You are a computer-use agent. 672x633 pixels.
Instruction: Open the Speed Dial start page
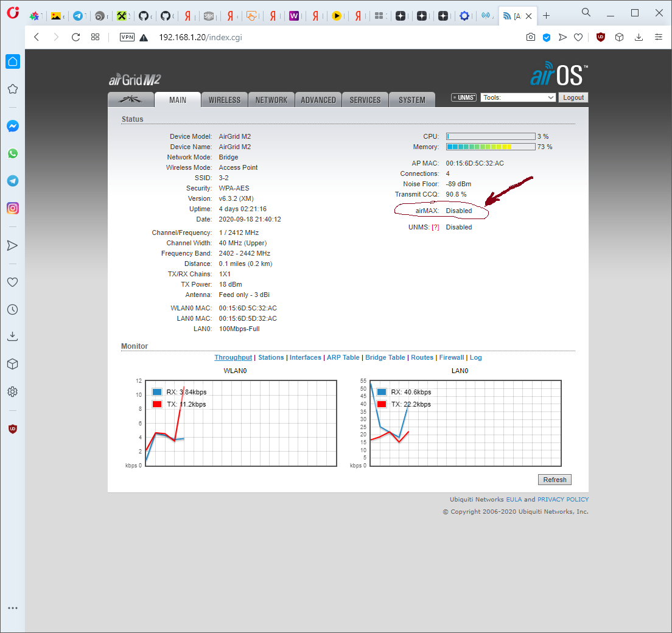(x=95, y=37)
